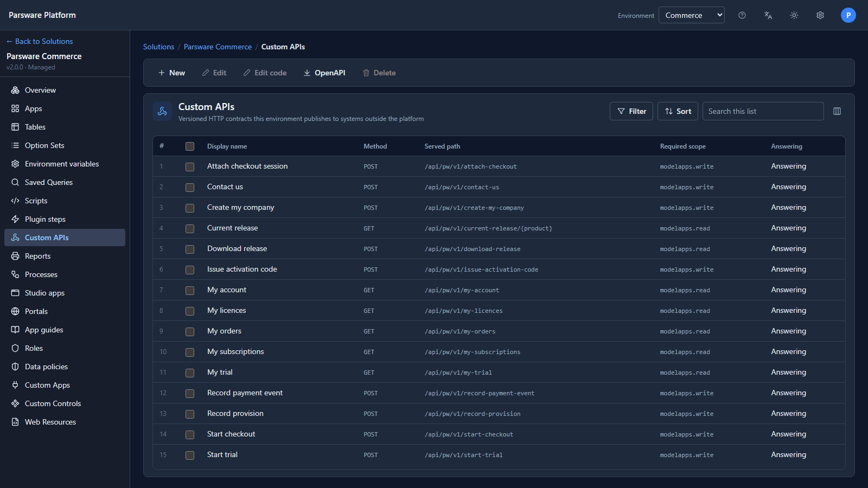This screenshot has width=868, height=488.
Task: Open Custom Controls in the sidebar
Action: pyautogui.click(x=65, y=403)
